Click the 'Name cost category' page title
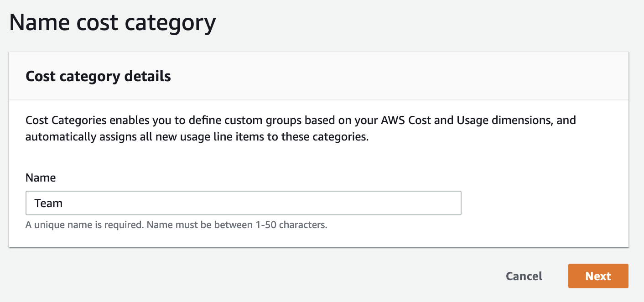Screen dimensions: 644x302 (112, 23)
